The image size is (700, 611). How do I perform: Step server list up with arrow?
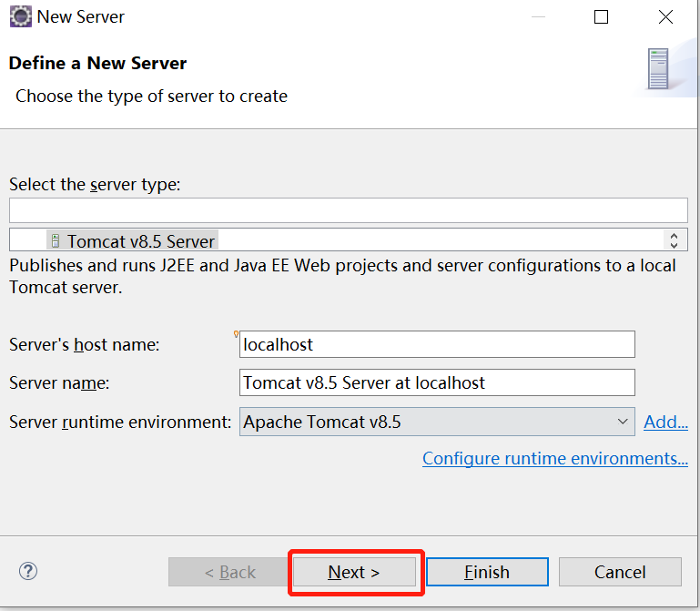coord(674,235)
